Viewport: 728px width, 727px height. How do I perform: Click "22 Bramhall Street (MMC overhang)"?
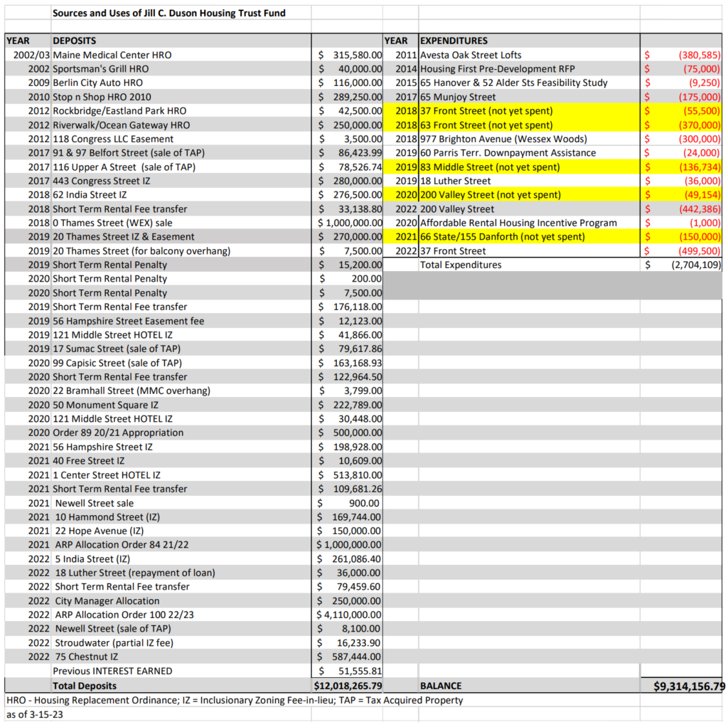pos(132,391)
